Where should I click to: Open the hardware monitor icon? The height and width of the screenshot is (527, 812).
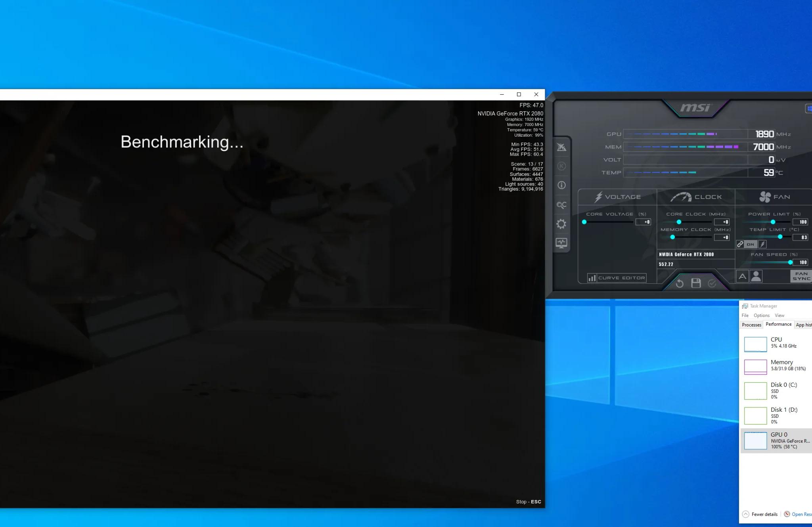point(561,242)
